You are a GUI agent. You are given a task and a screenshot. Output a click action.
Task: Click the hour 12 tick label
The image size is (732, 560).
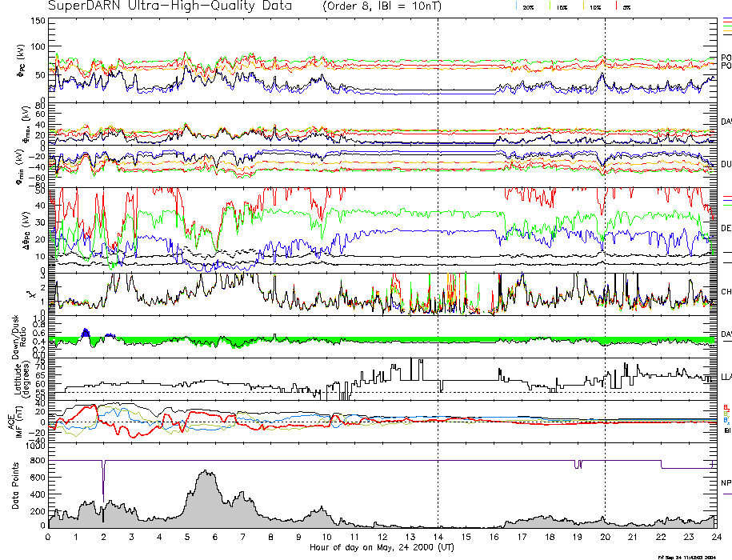click(382, 537)
